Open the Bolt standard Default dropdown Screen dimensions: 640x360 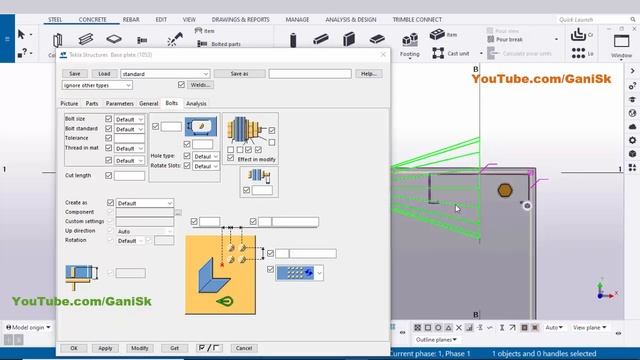tap(129, 129)
